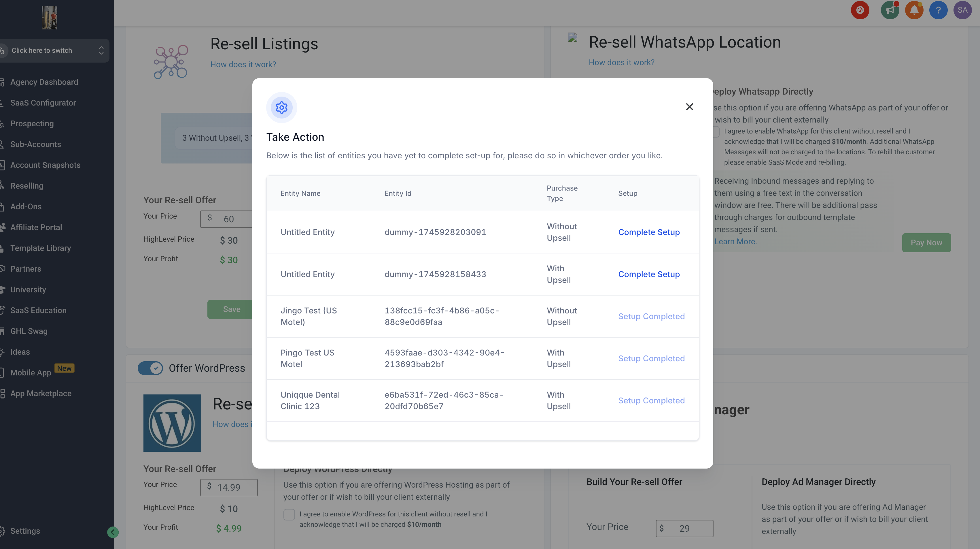Close the Take Action dialog

(689, 107)
